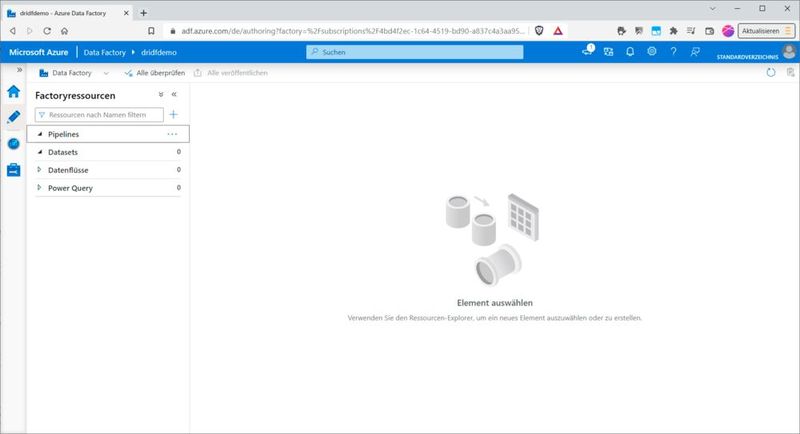Open the extensions puzzle piece icon
Image resolution: width=800 pixels, height=434 pixels.
point(673,31)
